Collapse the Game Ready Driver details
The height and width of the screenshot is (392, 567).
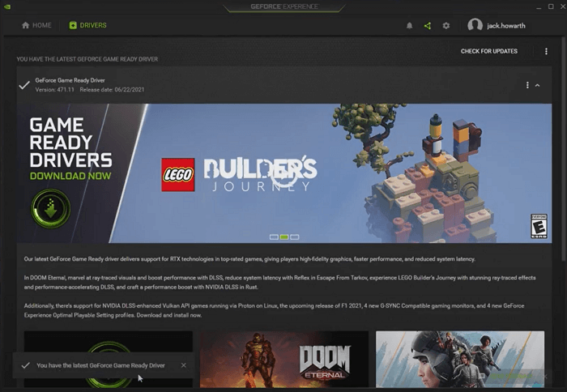click(x=538, y=85)
